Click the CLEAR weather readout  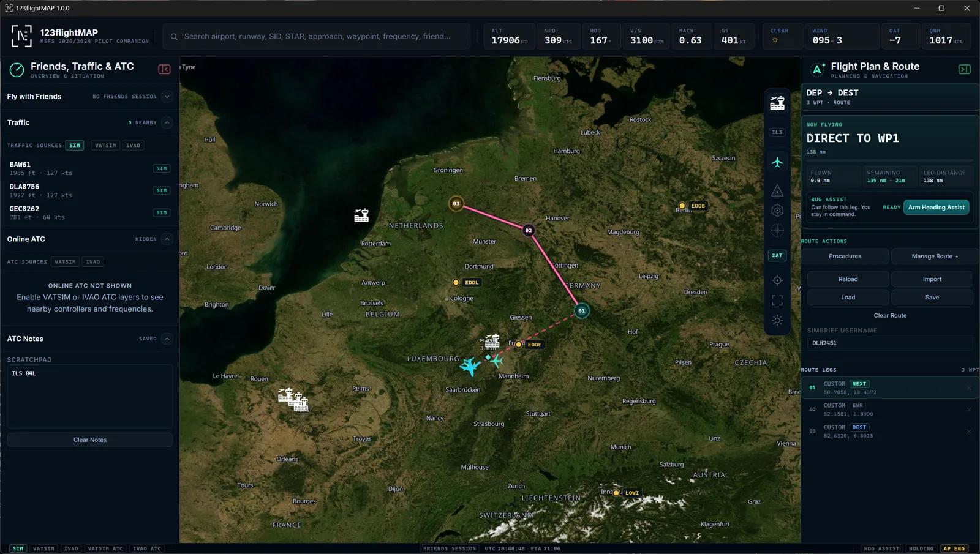tap(783, 36)
